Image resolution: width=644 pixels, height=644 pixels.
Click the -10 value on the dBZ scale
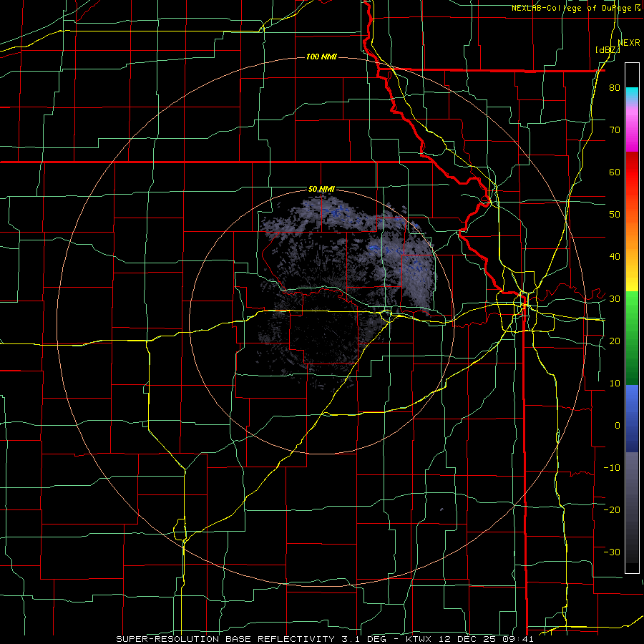612,468
